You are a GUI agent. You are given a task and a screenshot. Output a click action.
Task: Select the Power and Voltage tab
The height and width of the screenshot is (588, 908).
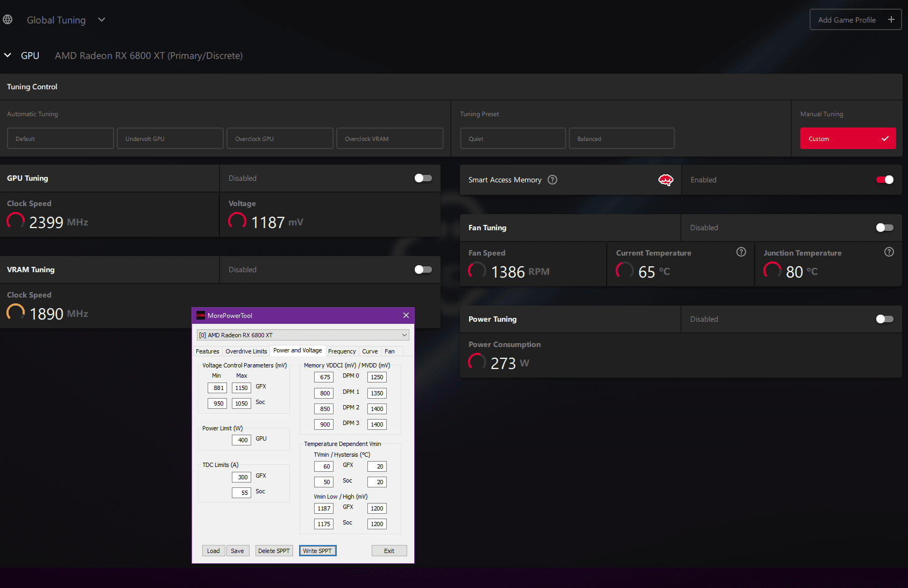point(297,350)
